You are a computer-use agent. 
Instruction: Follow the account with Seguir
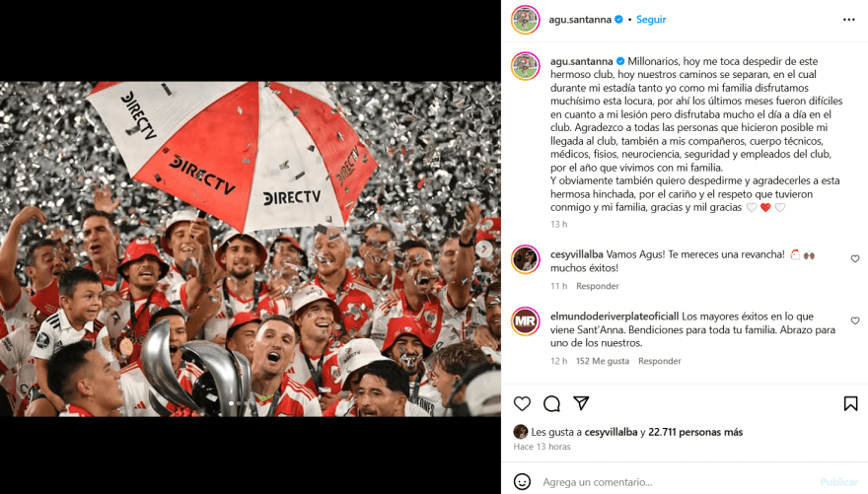(x=651, y=20)
